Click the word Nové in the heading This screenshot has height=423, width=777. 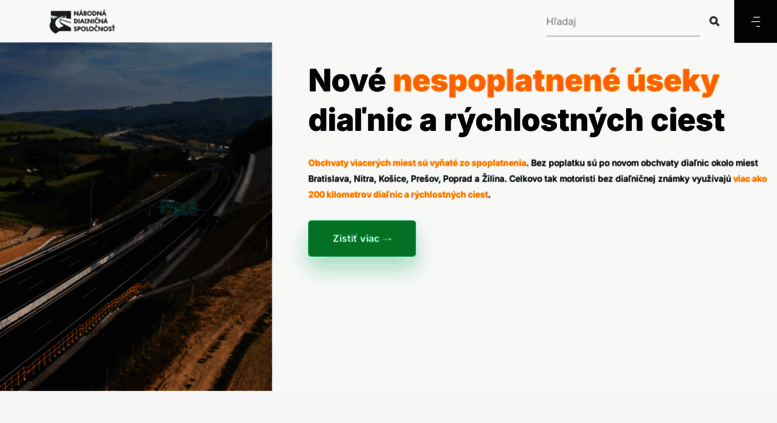pos(347,80)
